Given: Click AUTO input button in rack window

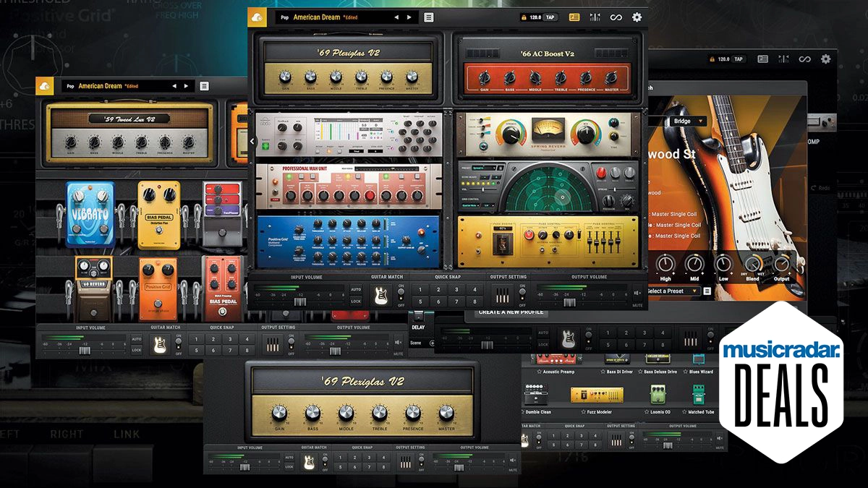Looking at the screenshot, I should 356,289.
